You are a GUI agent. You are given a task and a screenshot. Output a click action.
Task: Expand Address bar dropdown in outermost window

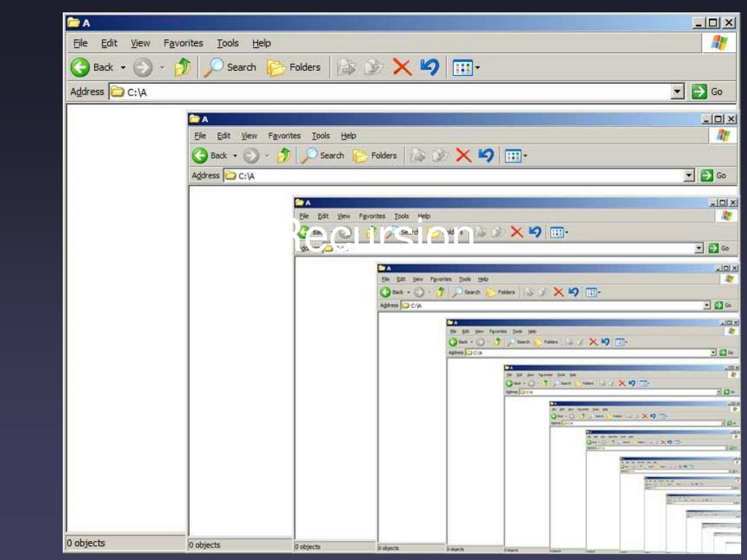point(678,91)
